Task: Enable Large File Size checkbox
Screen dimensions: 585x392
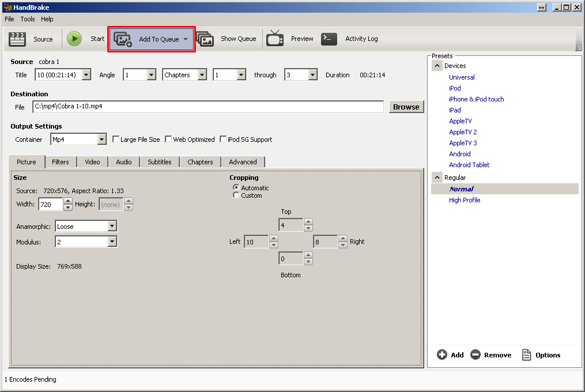Action: click(x=116, y=140)
